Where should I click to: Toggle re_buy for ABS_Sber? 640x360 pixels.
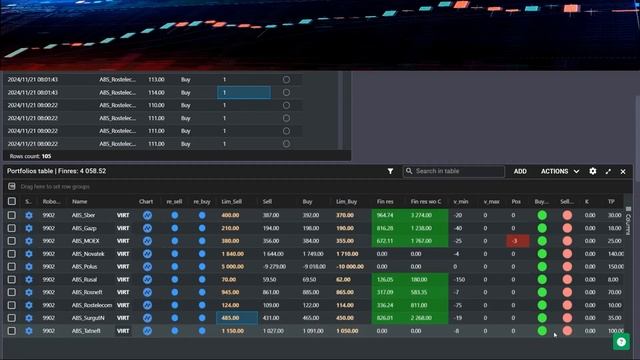pyautogui.click(x=202, y=215)
